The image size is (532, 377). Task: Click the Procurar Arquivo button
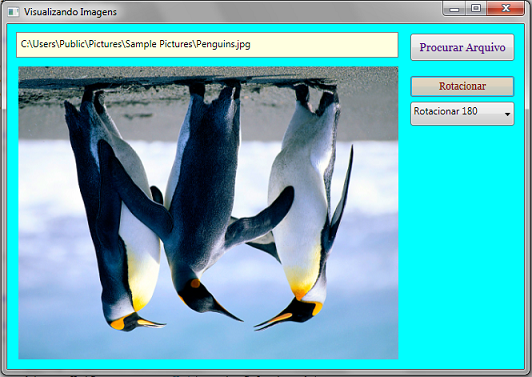pyautogui.click(x=462, y=47)
